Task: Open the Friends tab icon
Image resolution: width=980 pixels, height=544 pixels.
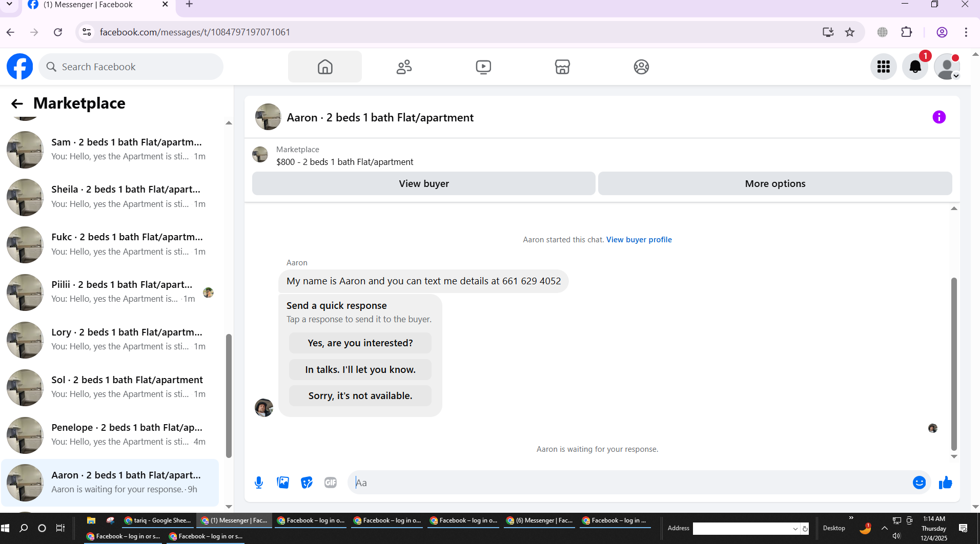Action: click(404, 67)
